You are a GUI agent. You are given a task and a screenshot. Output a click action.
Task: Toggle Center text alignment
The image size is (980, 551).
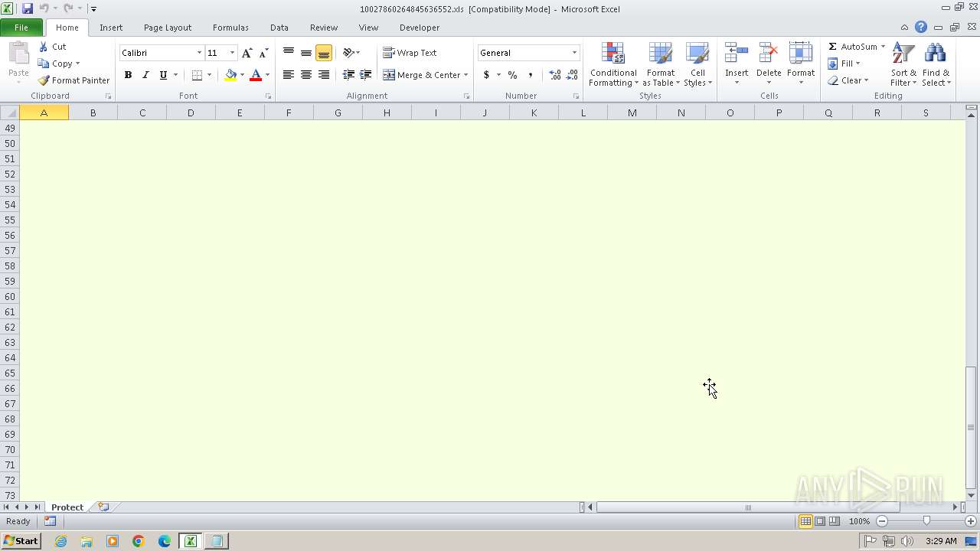click(306, 75)
